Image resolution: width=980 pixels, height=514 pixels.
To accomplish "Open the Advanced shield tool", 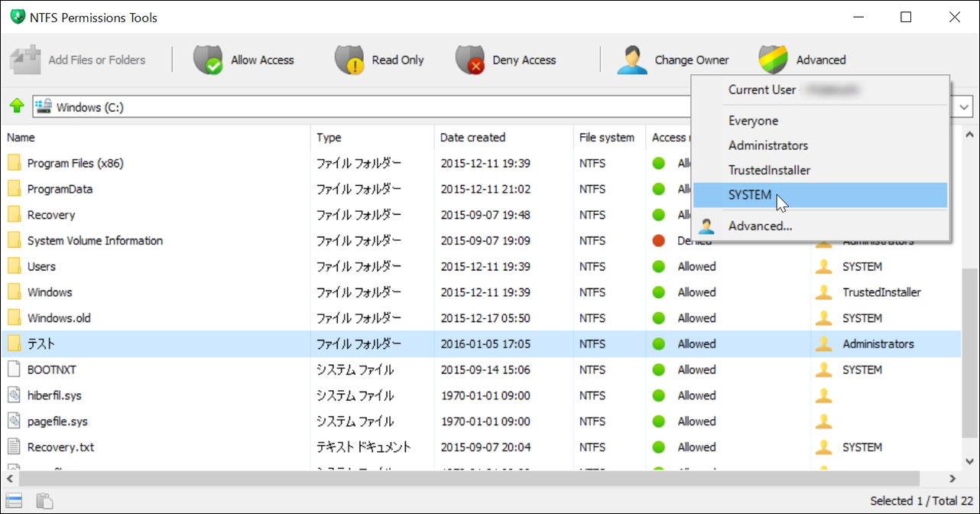I will [x=802, y=60].
